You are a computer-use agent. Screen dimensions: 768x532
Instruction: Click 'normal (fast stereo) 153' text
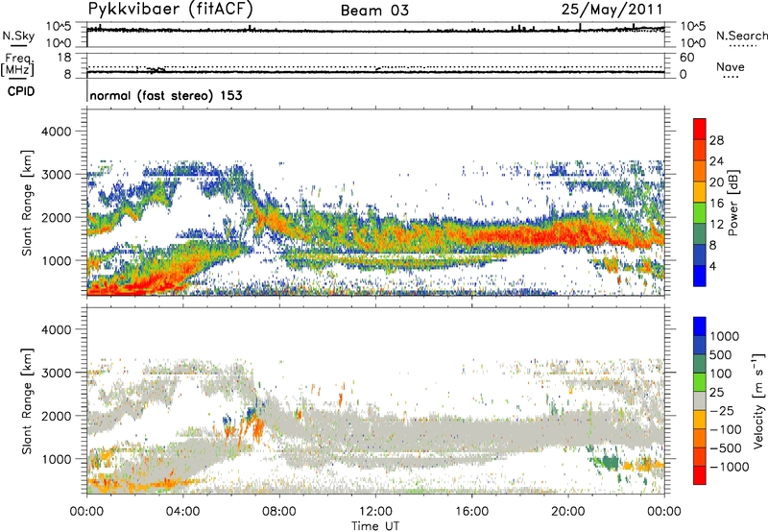click(x=166, y=95)
